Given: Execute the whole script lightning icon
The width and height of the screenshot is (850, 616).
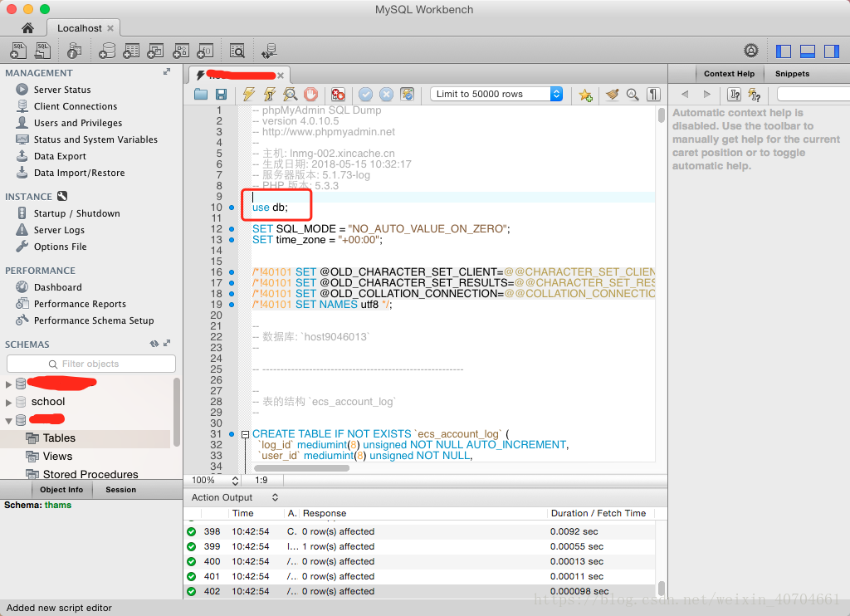Looking at the screenshot, I should 249,95.
